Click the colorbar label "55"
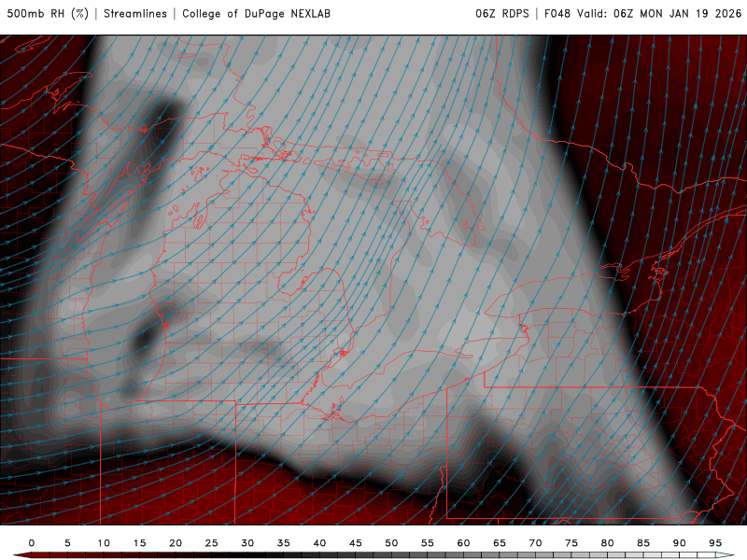This screenshot has width=747, height=560. pyautogui.click(x=428, y=543)
